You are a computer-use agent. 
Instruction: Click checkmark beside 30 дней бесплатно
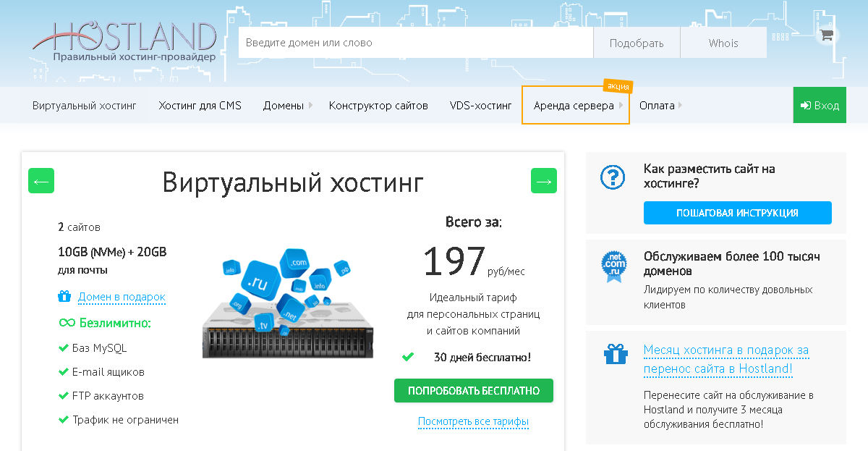point(408,357)
